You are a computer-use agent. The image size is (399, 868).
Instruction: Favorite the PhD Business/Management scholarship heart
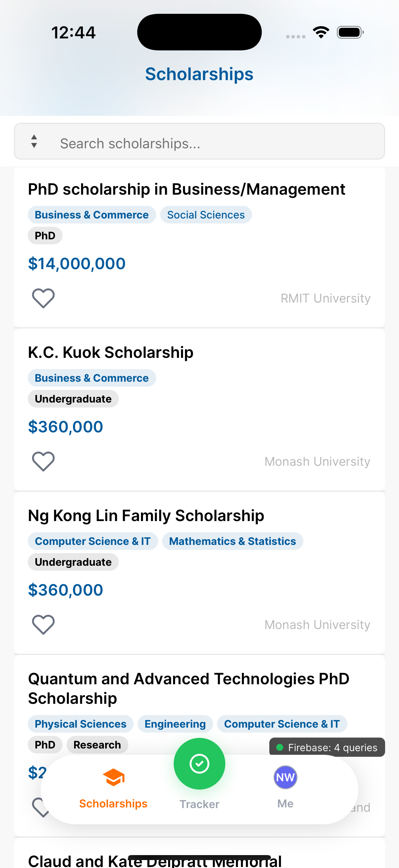pos(43,298)
